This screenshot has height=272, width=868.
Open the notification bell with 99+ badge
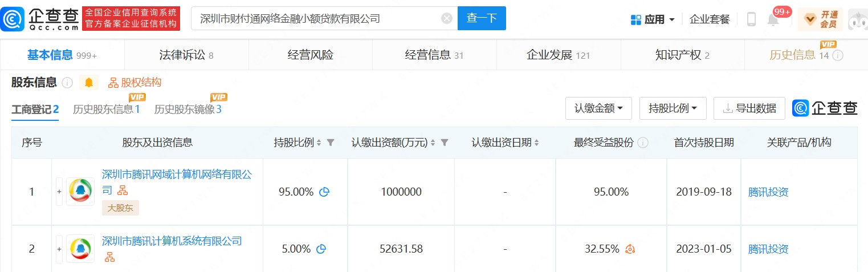click(773, 19)
